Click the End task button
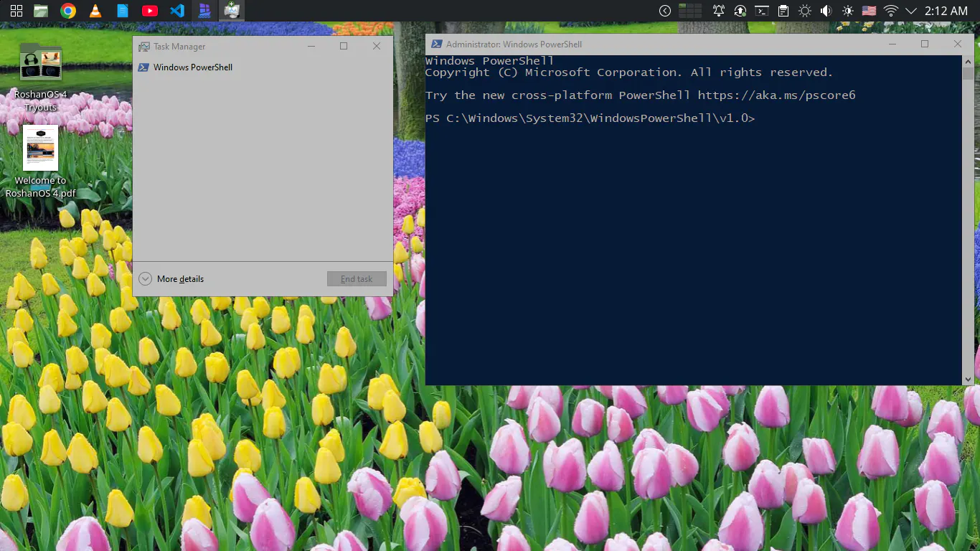 (x=357, y=279)
